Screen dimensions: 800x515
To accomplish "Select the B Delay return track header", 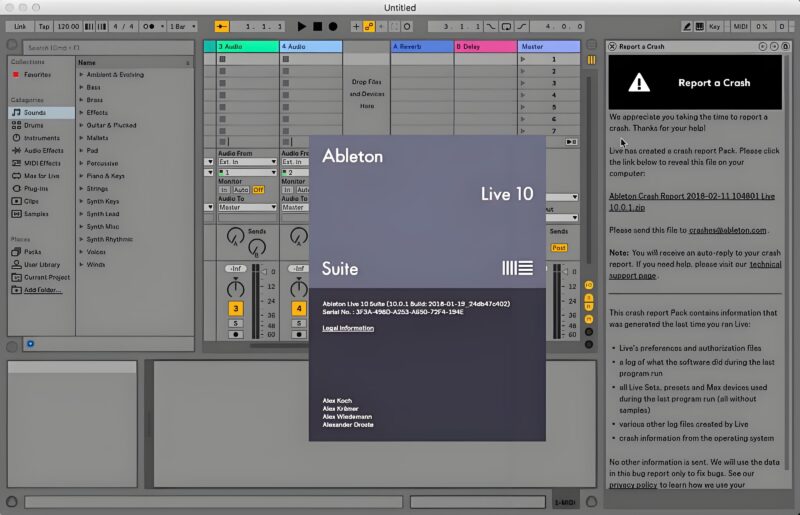I will 485,46.
